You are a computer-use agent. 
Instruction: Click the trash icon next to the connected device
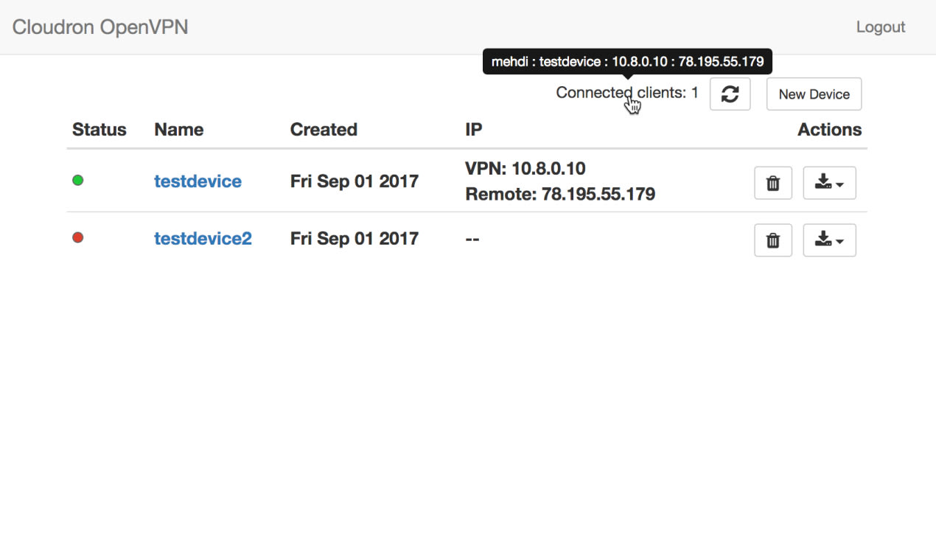click(772, 182)
